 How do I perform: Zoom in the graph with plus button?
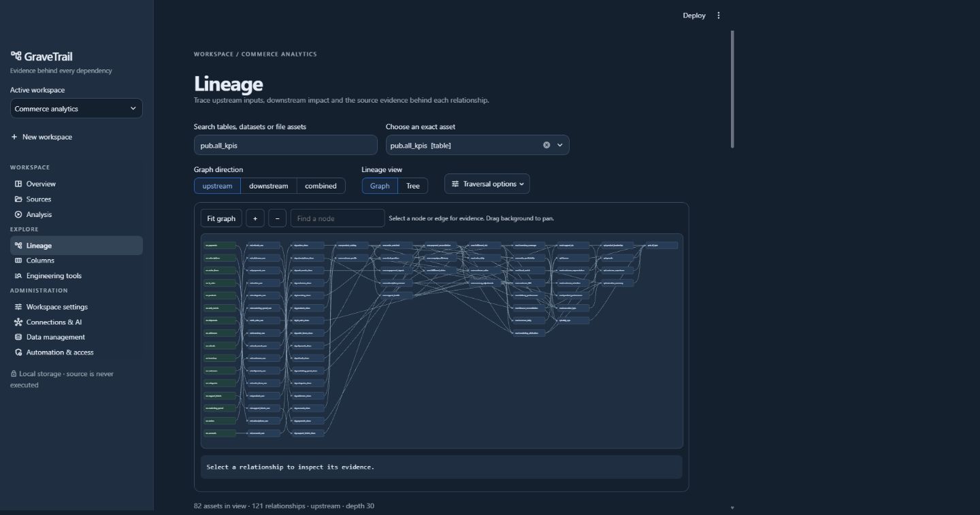(x=255, y=218)
